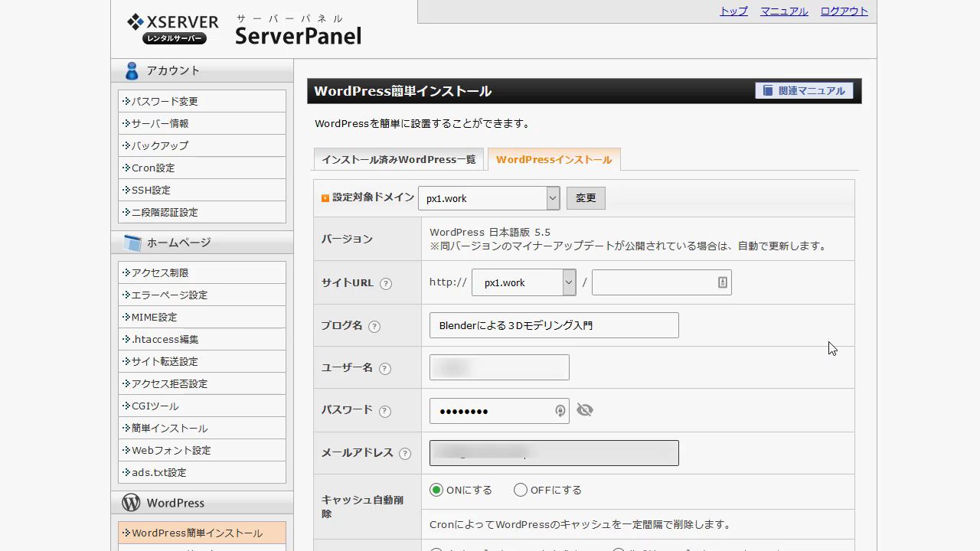Click the help icon beside パスワード label

pyautogui.click(x=385, y=412)
